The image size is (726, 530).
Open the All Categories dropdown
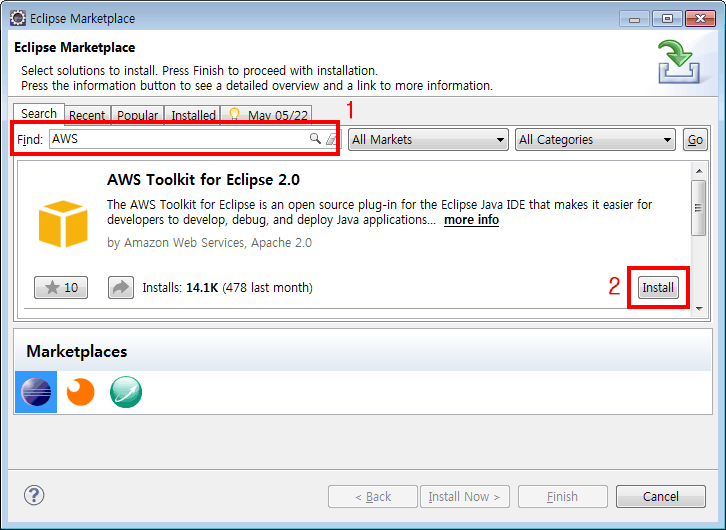click(x=595, y=140)
